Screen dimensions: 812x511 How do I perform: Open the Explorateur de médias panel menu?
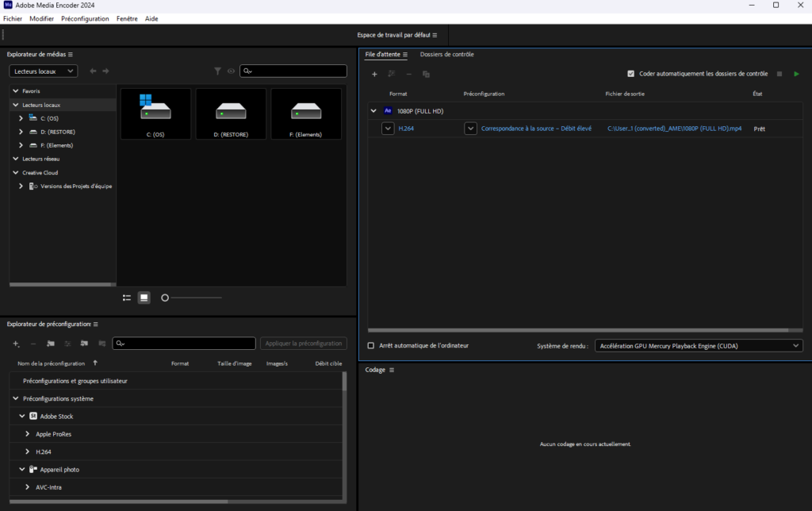pos(71,55)
